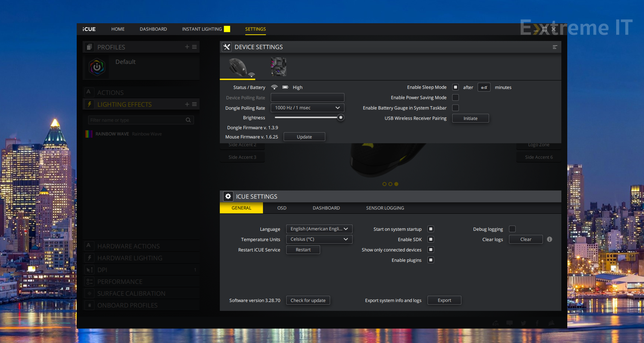644x343 pixels.
Task: Expand the Lighting Effects section
Action: pyautogui.click(x=141, y=104)
